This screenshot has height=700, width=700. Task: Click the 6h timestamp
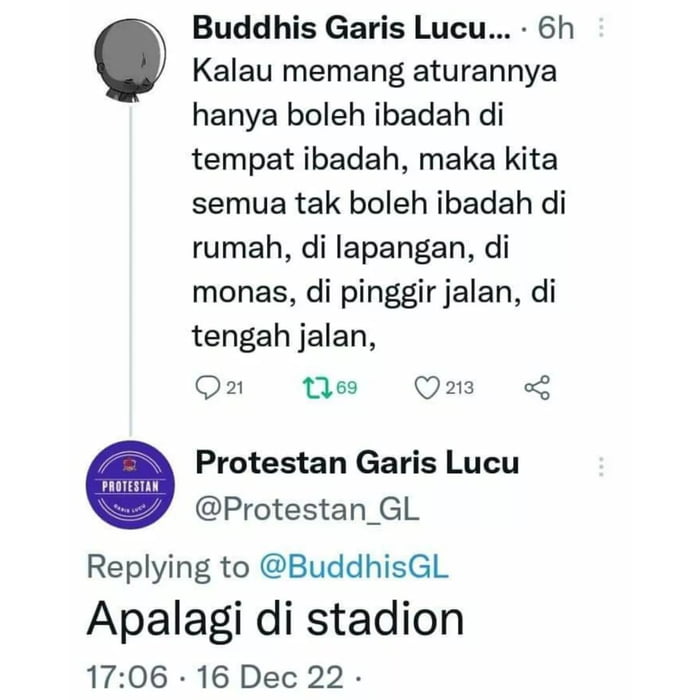[x=556, y=28]
